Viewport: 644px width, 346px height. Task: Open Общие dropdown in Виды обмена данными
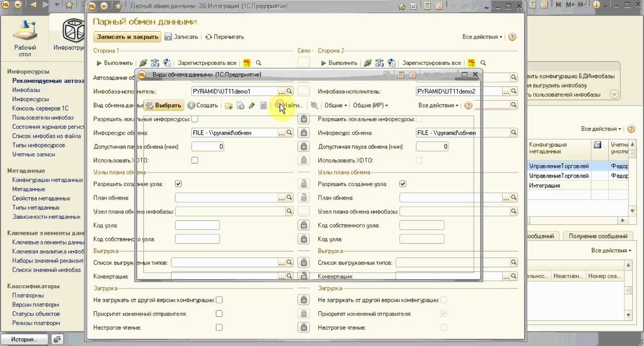[x=336, y=105]
